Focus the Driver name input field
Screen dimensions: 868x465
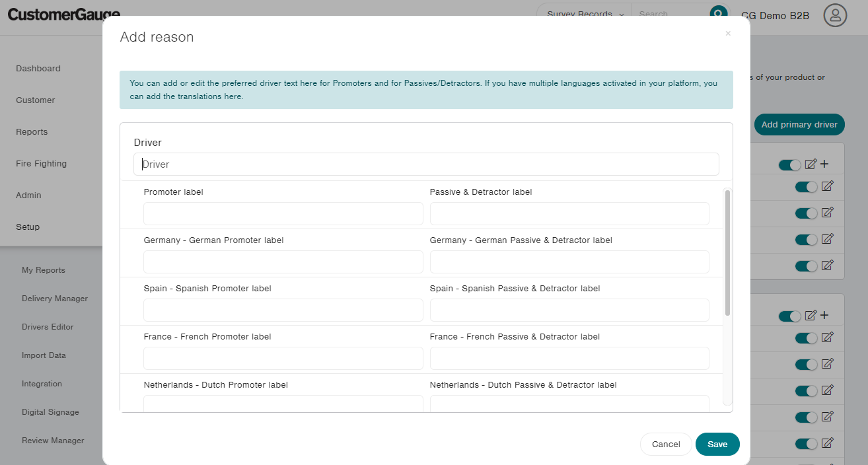coord(426,164)
